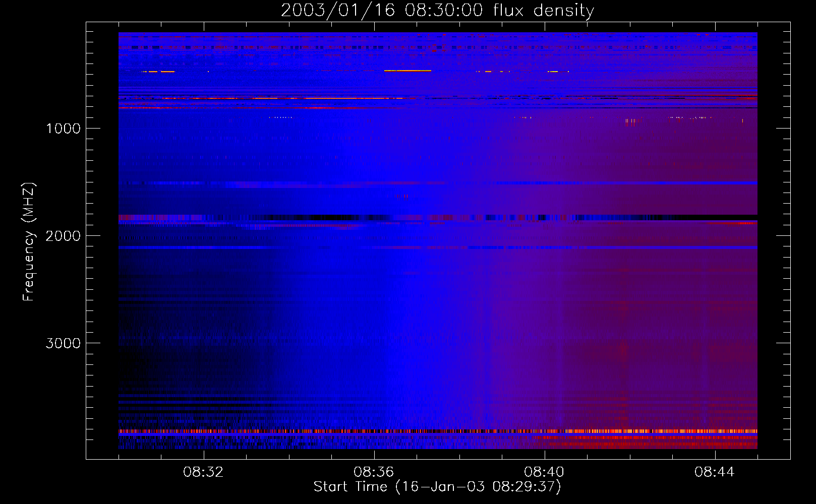Viewport: 816px width, 504px height.
Task: Click the 1000 frequency tick label
Action: click(63, 129)
